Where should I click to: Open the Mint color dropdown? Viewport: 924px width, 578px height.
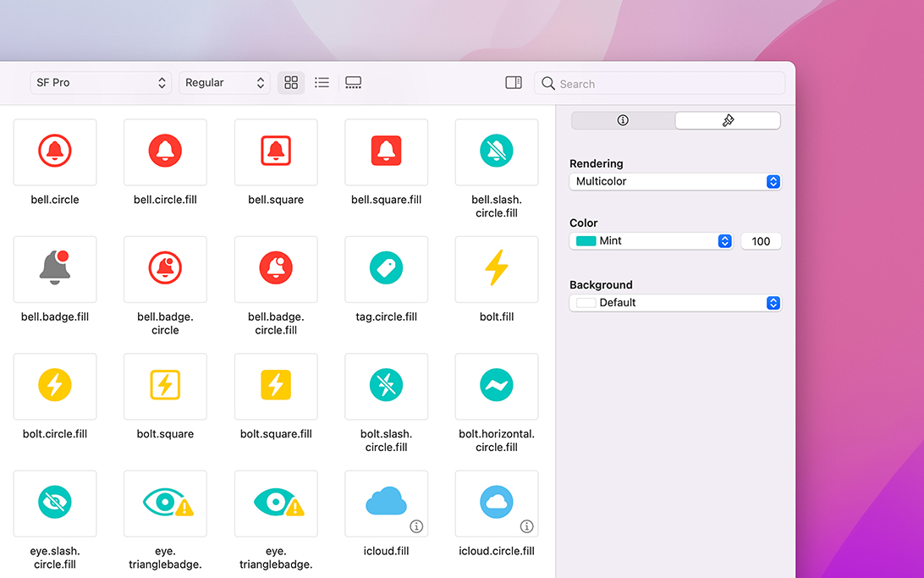(652, 241)
